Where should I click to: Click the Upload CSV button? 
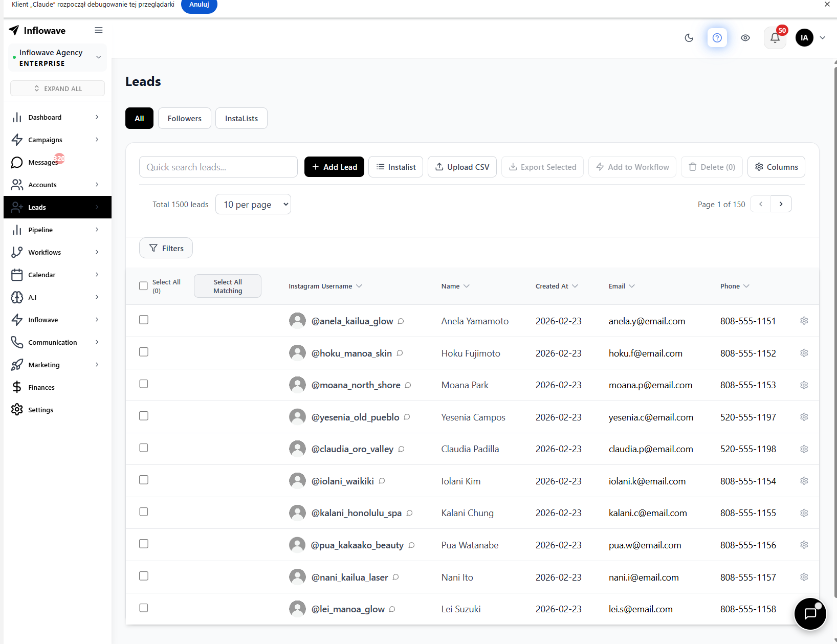pos(461,167)
